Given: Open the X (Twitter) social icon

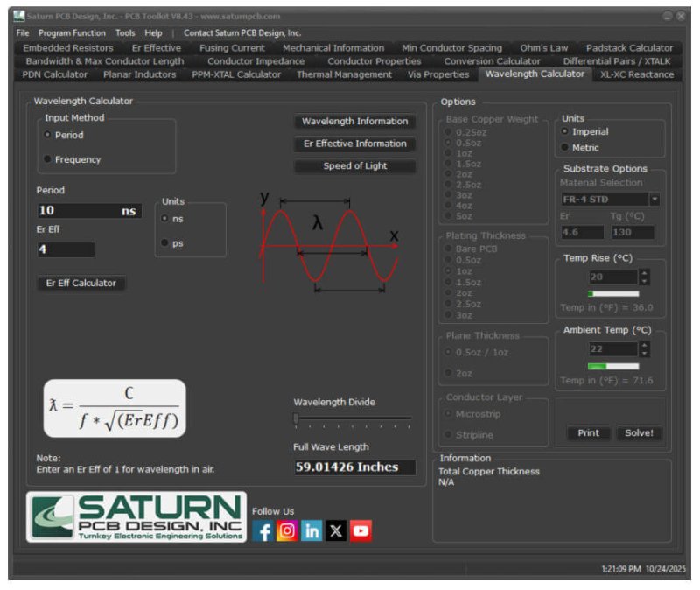Looking at the screenshot, I should click(336, 530).
